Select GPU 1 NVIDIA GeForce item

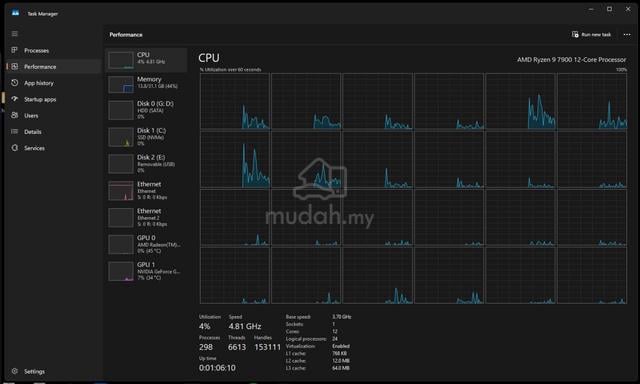tap(146, 271)
